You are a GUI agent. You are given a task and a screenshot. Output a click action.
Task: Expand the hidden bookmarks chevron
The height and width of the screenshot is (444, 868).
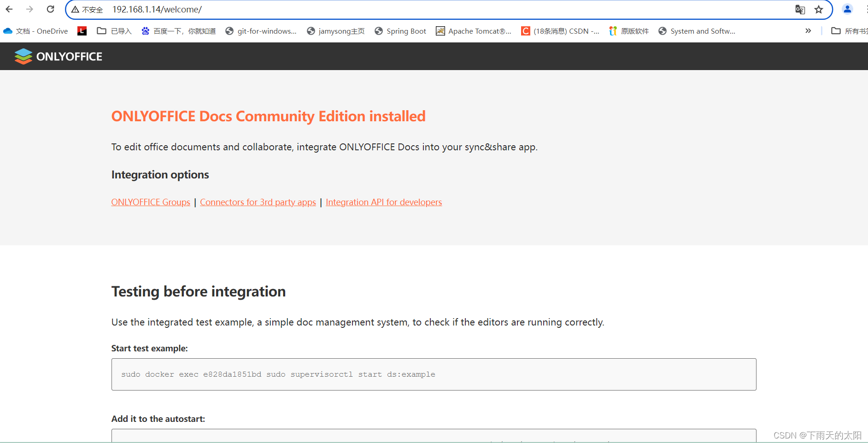pyautogui.click(x=808, y=31)
